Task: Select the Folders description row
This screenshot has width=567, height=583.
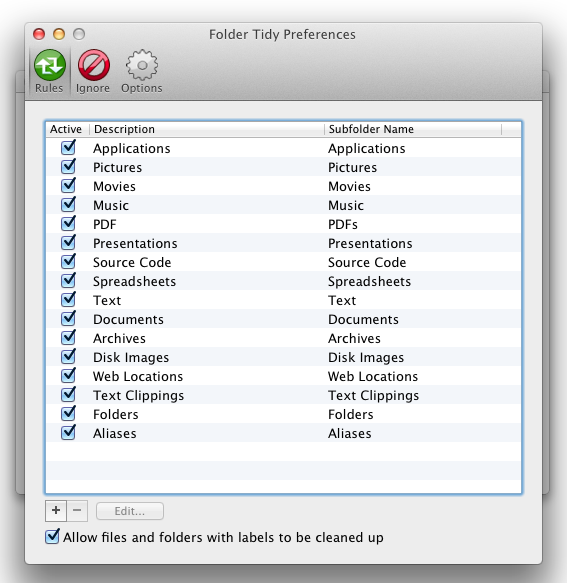Action: 116,414
